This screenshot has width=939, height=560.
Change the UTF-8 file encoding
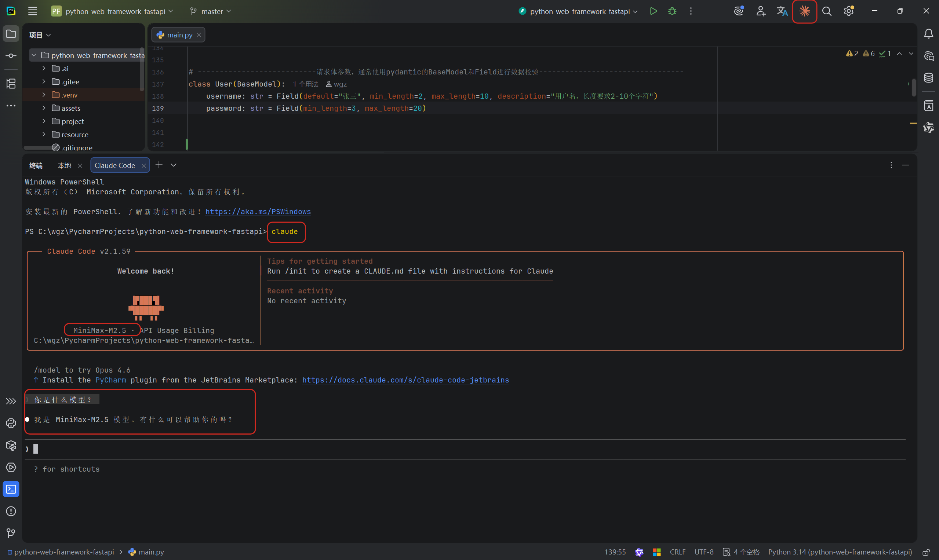click(704, 552)
